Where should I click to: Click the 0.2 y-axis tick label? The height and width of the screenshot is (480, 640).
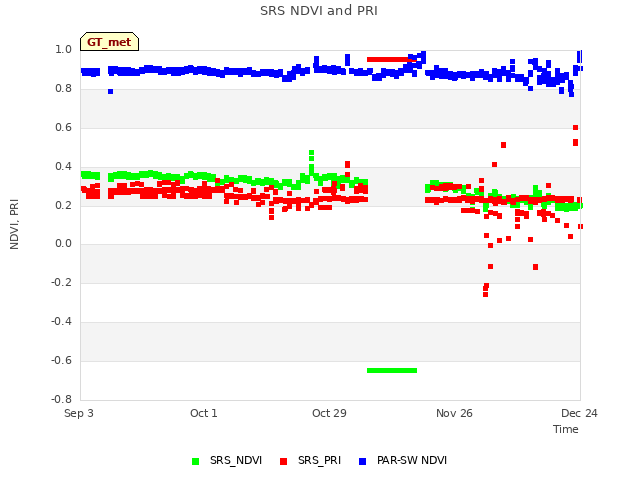coord(63,205)
